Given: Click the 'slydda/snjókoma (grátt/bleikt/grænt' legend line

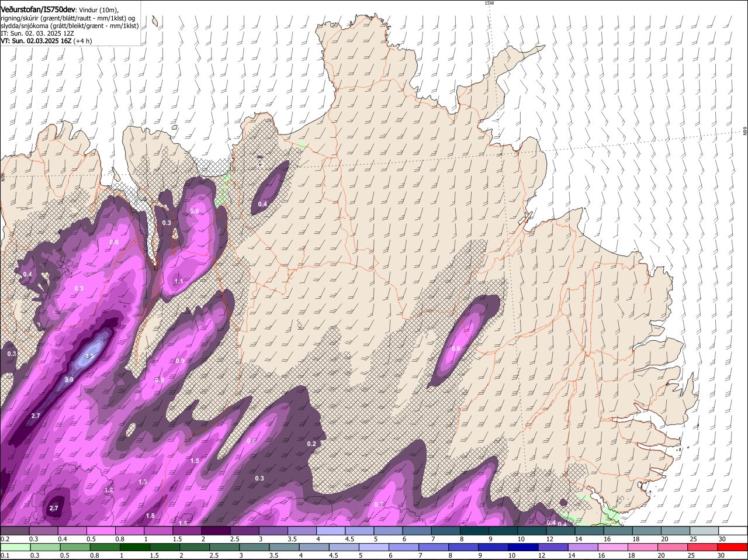Looking at the screenshot, I should pos(70,26).
